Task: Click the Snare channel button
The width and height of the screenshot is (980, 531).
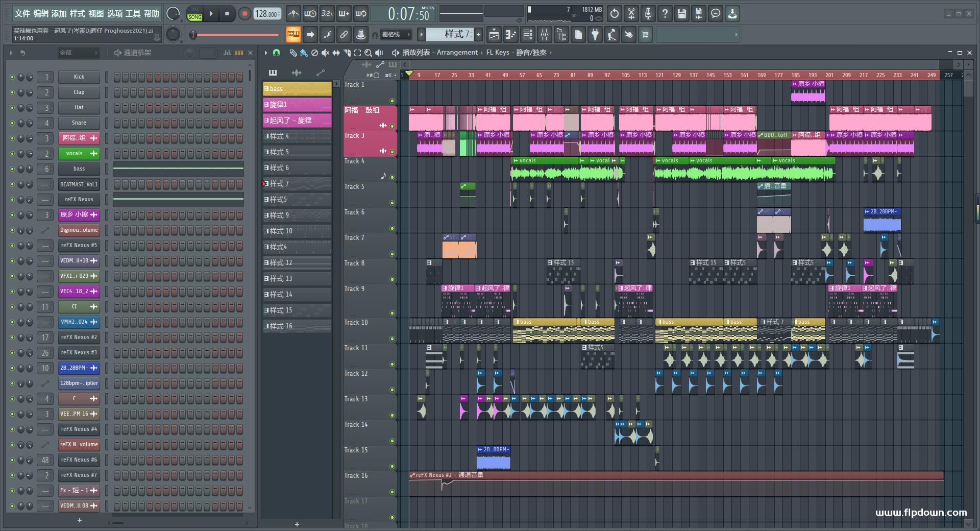Action: pos(79,123)
